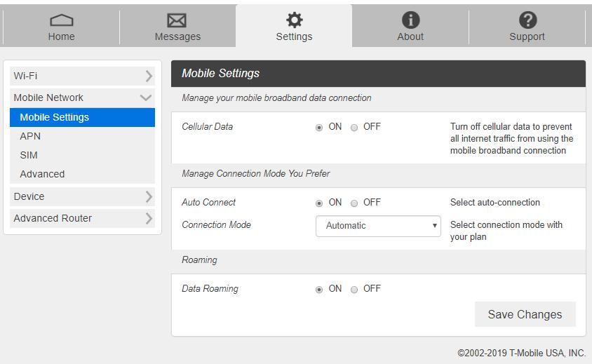
Task: Click the Settings gear icon
Action: point(294,20)
